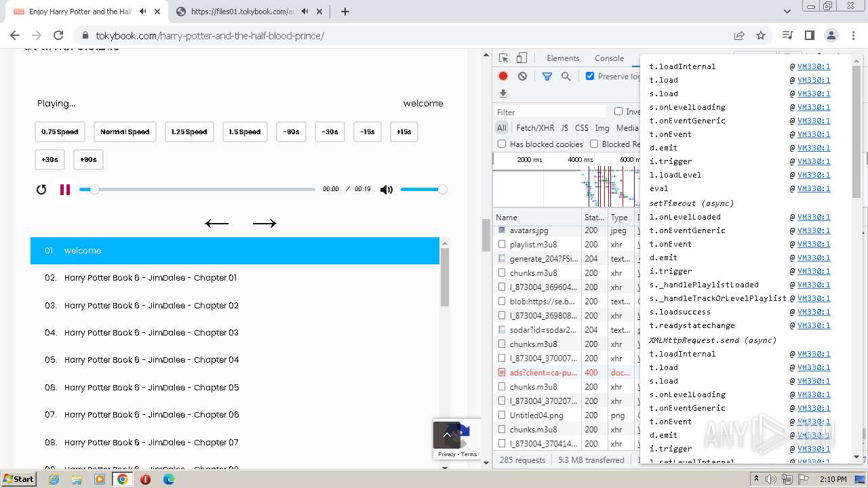Screen dimensions: 868x488
Task: Open a new browser tab with the plus icon
Action: 345,12
